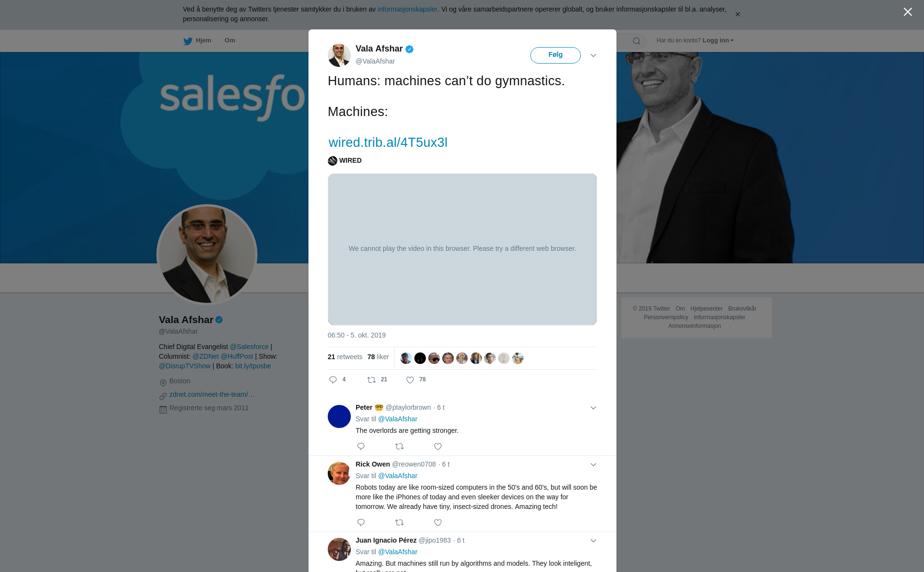The height and width of the screenshot is (572, 924).
Task: Expand the options chevron next to Følg
Action: pyautogui.click(x=593, y=55)
